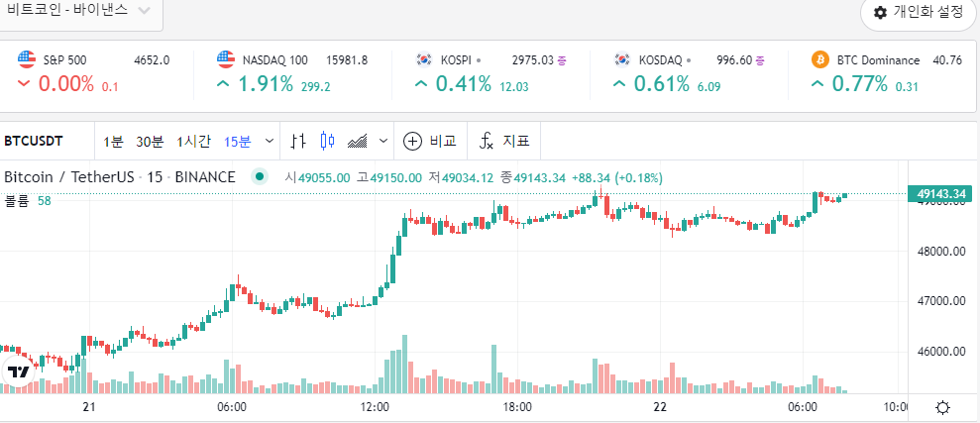
Task: Click the S&P 500 US flag icon
Action: tap(27, 59)
